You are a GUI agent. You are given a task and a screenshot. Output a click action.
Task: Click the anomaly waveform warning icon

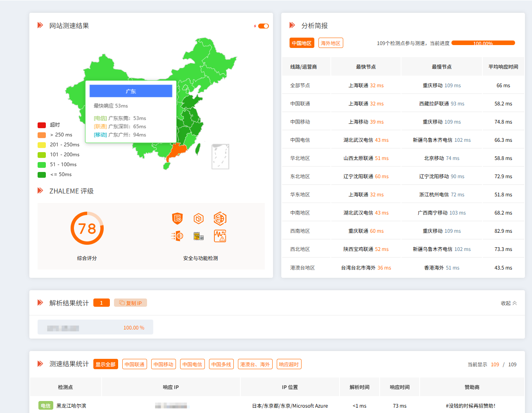click(220, 236)
